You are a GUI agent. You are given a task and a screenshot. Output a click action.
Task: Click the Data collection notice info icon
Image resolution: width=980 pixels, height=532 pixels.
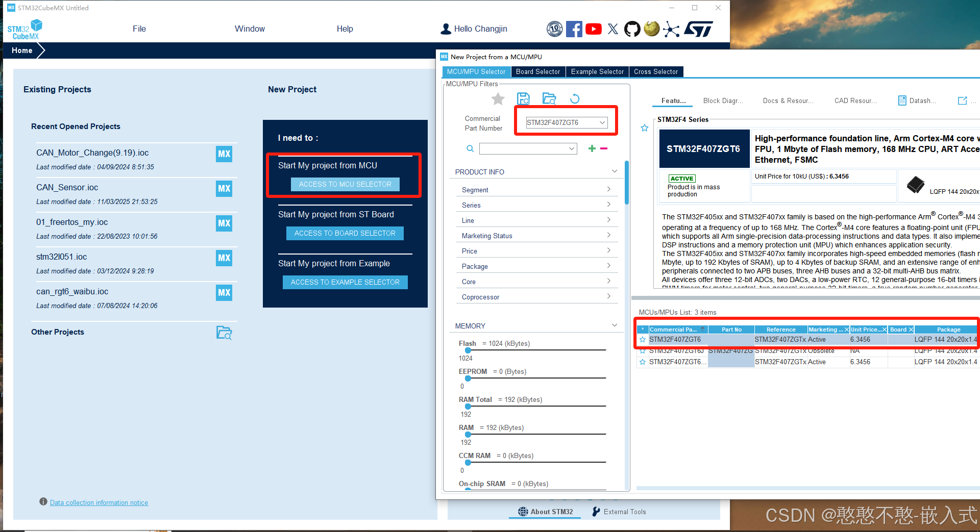coord(43,502)
